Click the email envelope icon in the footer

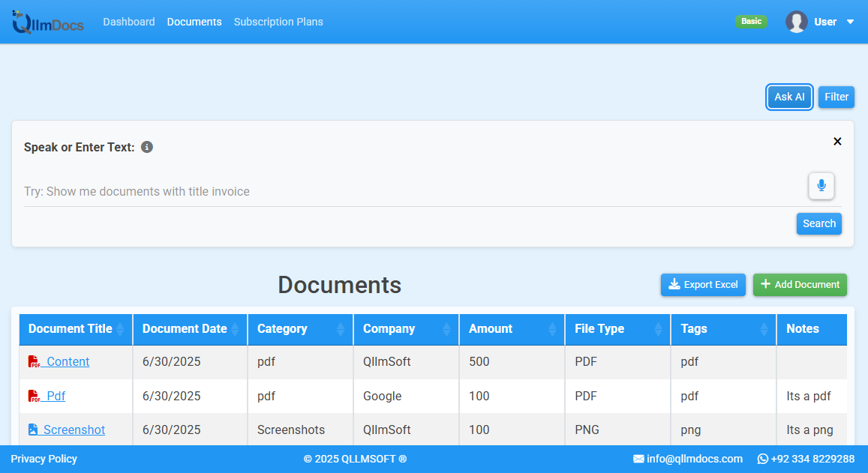pyautogui.click(x=639, y=459)
